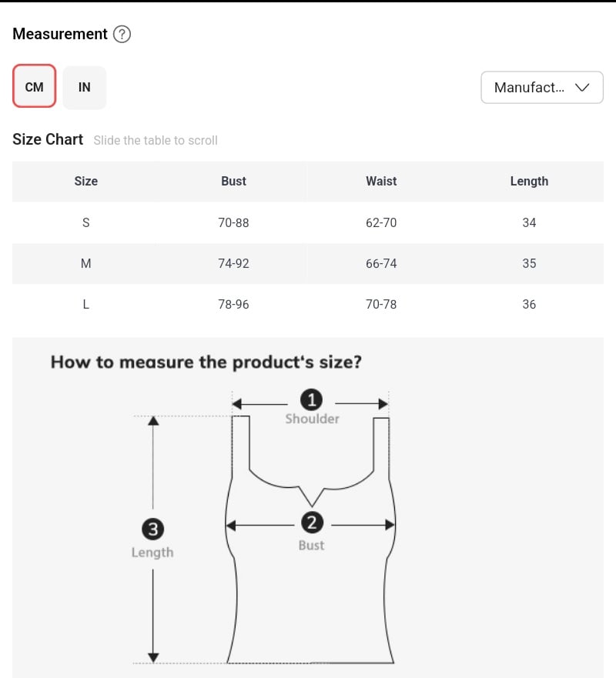The image size is (616, 678).
Task: Switch units to CM
Action: (34, 86)
